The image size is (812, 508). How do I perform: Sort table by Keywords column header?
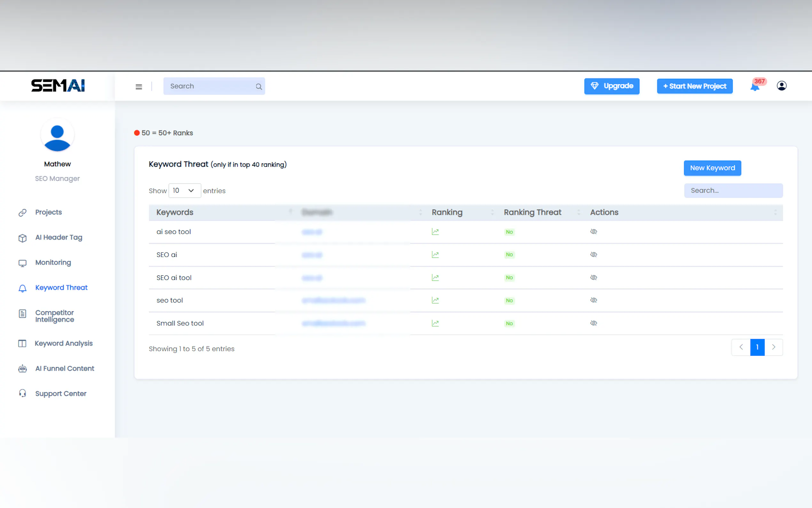click(175, 212)
